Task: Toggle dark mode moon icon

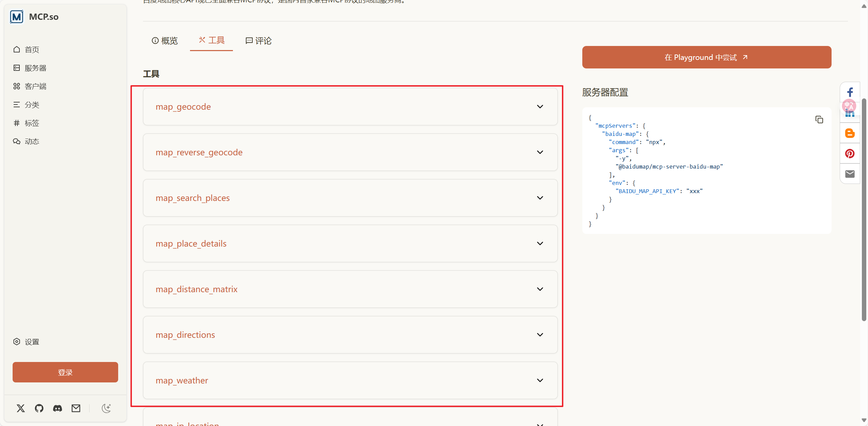Action: point(106,408)
